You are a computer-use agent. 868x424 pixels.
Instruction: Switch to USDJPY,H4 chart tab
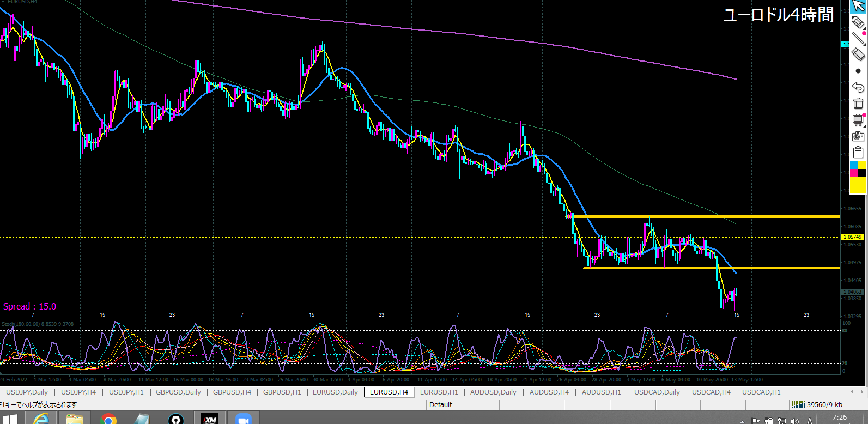(78, 392)
